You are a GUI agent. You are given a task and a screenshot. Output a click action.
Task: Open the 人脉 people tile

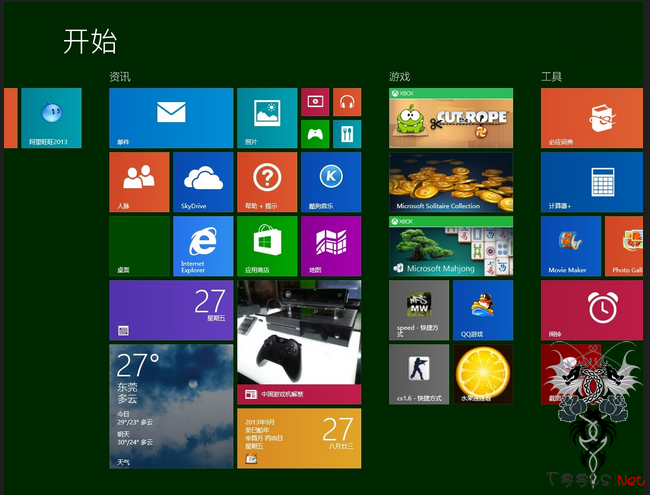pyautogui.click(x=139, y=182)
